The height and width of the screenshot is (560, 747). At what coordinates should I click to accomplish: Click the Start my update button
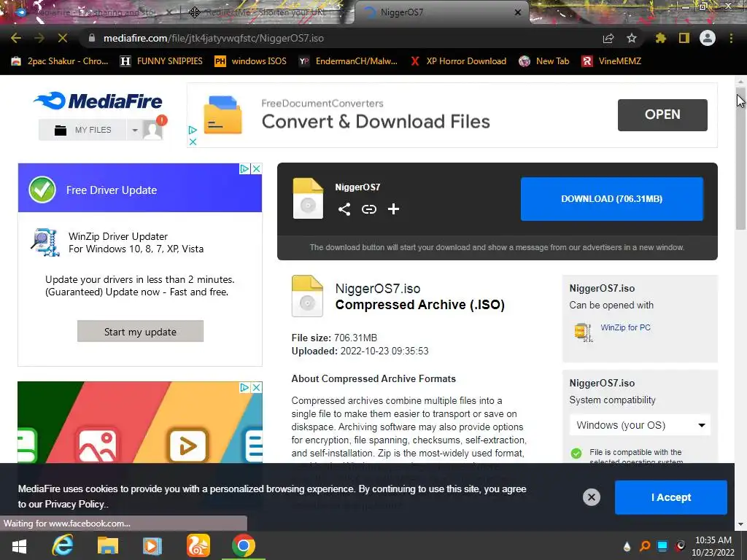[140, 332]
